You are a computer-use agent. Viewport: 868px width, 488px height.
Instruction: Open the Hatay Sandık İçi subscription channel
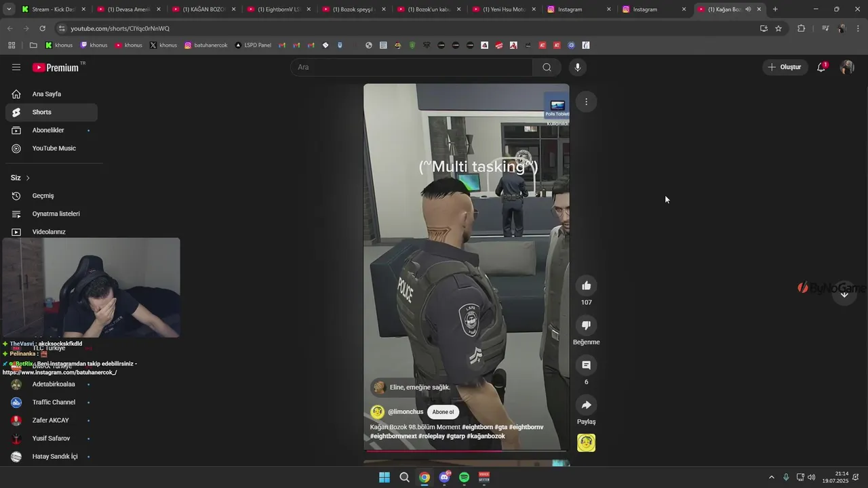[x=52, y=457]
